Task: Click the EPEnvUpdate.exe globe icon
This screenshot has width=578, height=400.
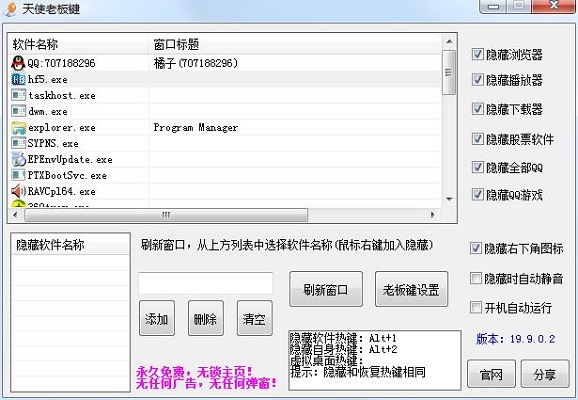Action: [18, 159]
